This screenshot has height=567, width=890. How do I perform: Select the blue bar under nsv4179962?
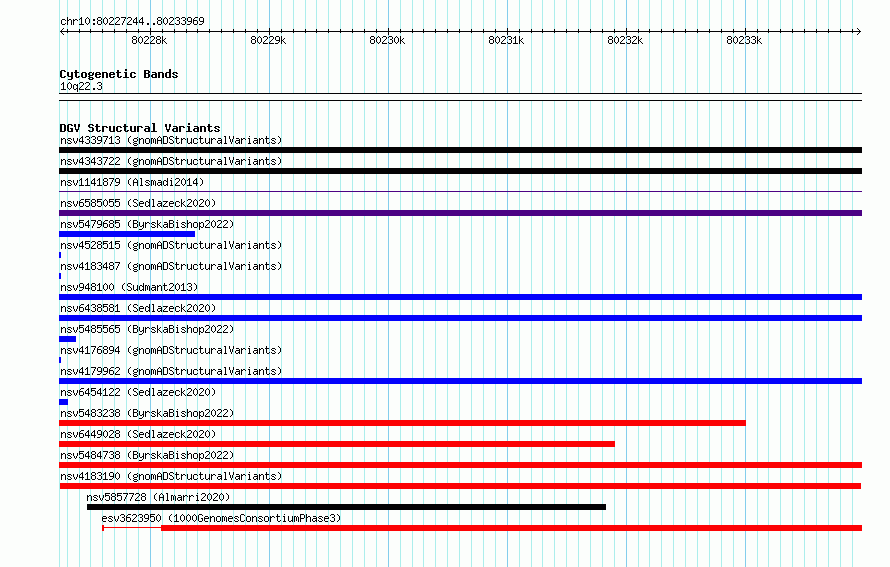pyautogui.click(x=460, y=381)
